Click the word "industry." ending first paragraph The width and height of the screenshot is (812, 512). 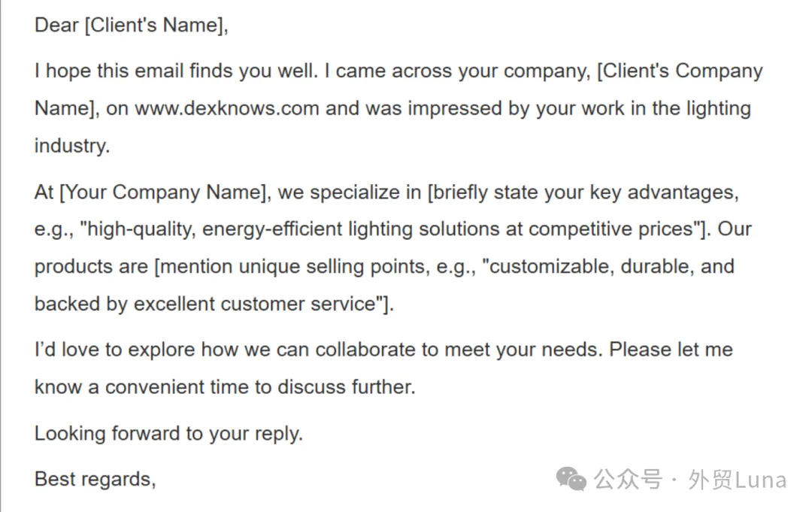[72, 146]
